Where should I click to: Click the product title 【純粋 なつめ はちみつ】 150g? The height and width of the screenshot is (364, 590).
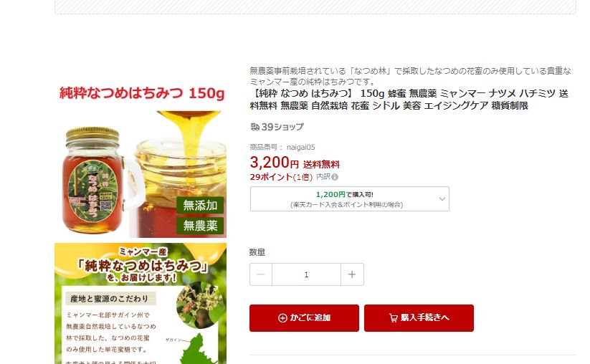coord(409,100)
